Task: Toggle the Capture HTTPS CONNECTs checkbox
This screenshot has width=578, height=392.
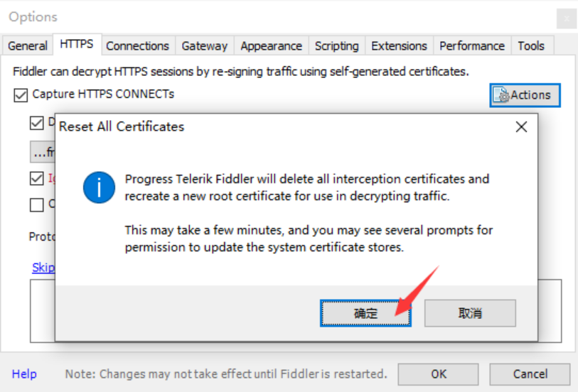Action: coord(21,94)
